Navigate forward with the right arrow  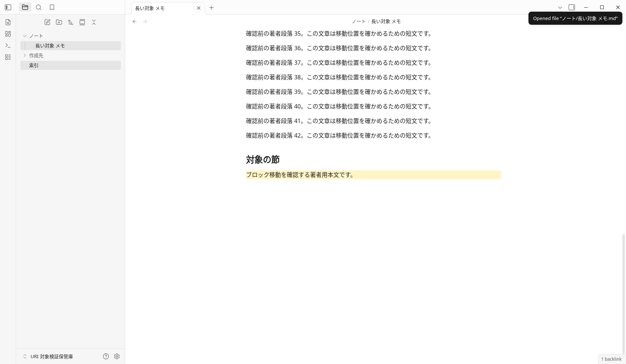145,21
